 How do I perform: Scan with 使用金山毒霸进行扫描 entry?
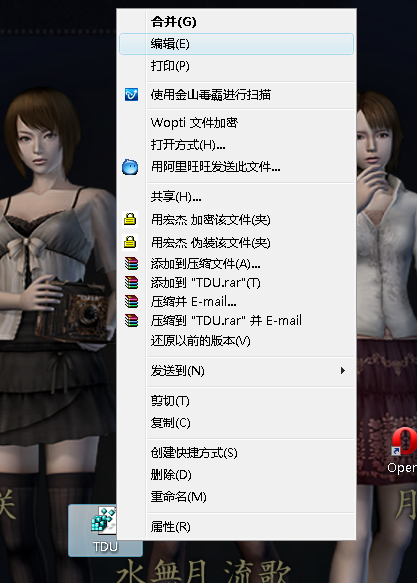coord(236,95)
